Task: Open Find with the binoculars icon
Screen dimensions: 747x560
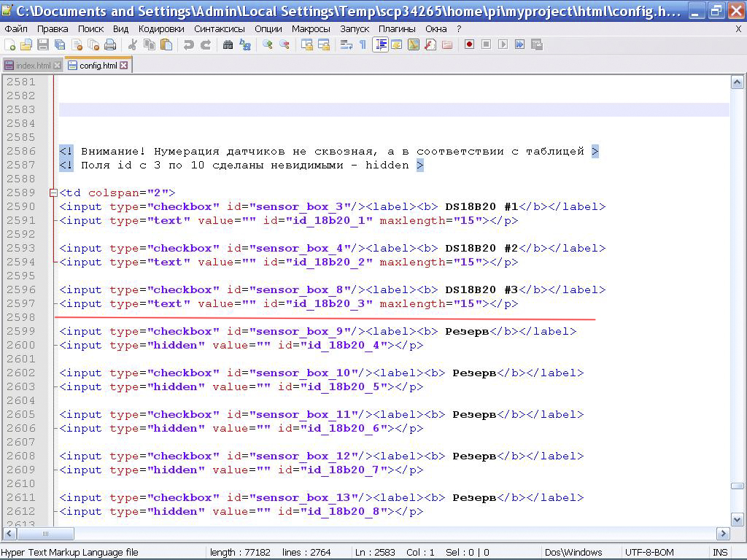Action: (228, 44)
